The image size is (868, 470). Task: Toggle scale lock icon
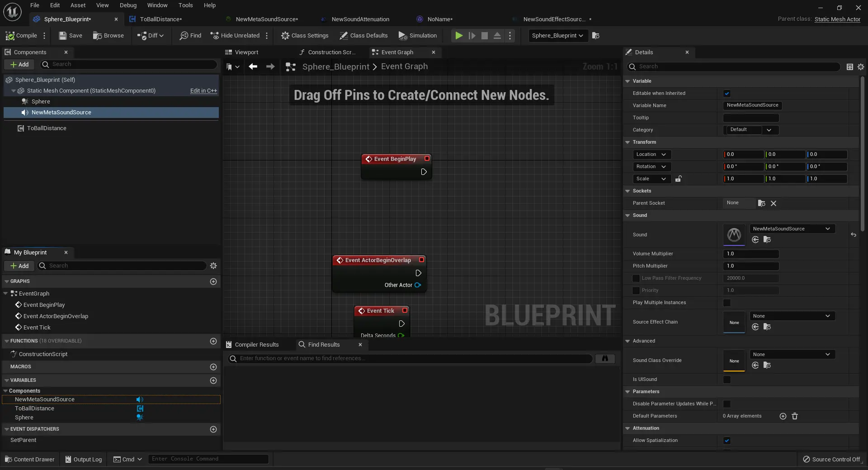coord(678,179)
